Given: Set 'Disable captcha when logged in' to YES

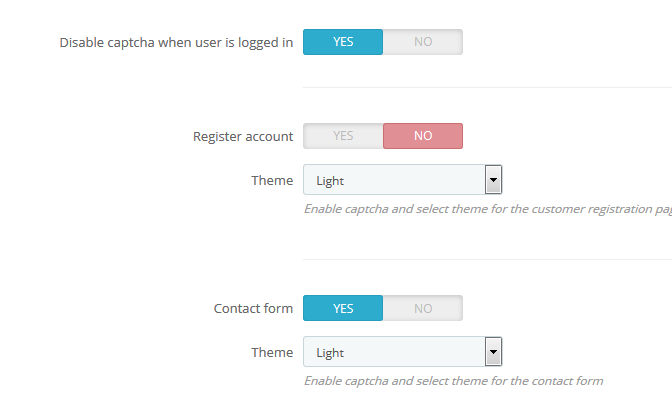Looking at the screenshot, I should coord(343,42).
